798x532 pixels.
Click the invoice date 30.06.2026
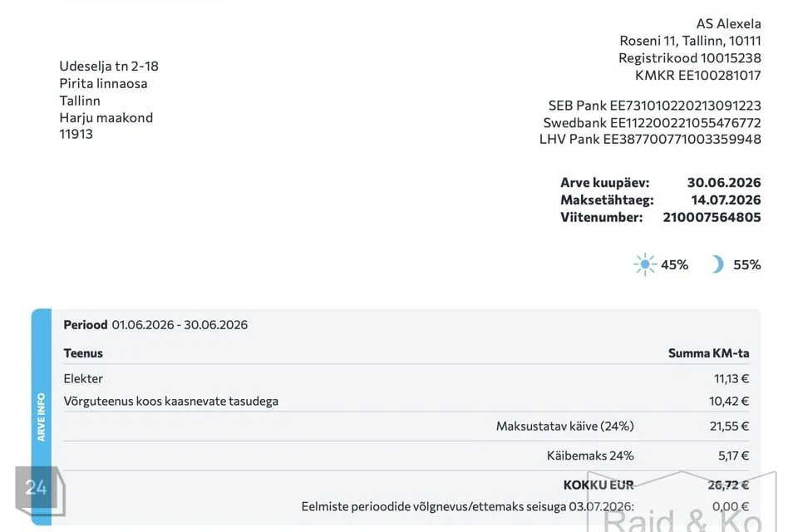click(724, 183)
